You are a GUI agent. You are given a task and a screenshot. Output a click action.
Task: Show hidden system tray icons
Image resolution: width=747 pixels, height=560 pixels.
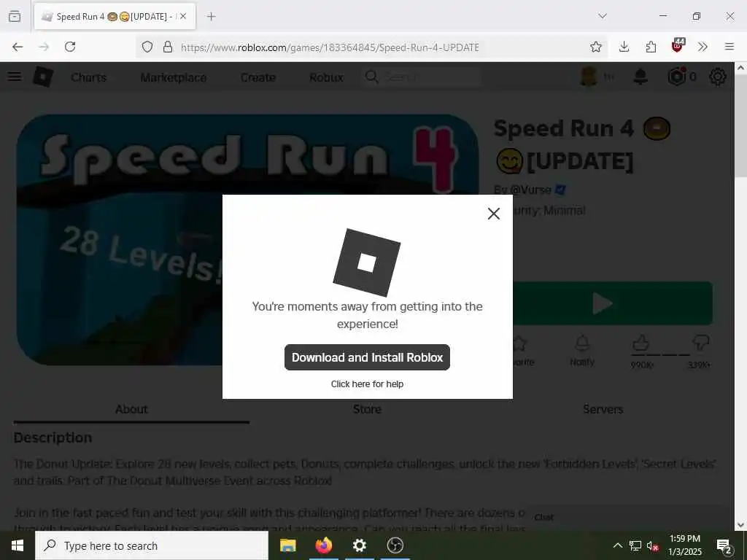pyautogui.click(x=617, y=545)
